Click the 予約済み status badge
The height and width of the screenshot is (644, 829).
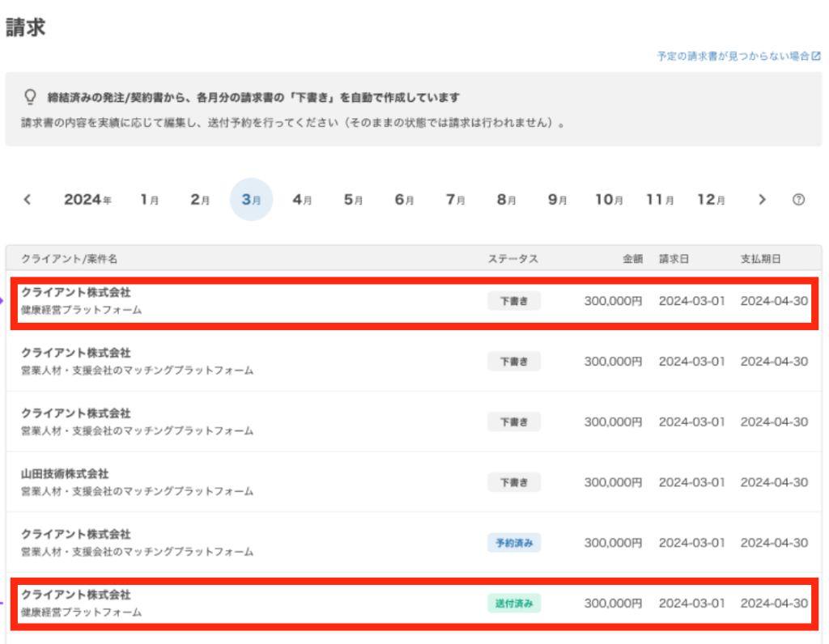tap(513, 543)
